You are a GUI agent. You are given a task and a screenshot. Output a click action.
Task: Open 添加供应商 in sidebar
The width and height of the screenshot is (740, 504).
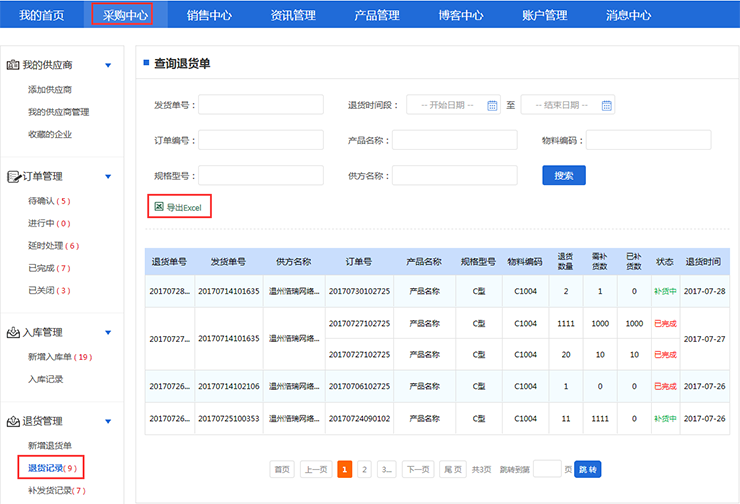(50, 90)
